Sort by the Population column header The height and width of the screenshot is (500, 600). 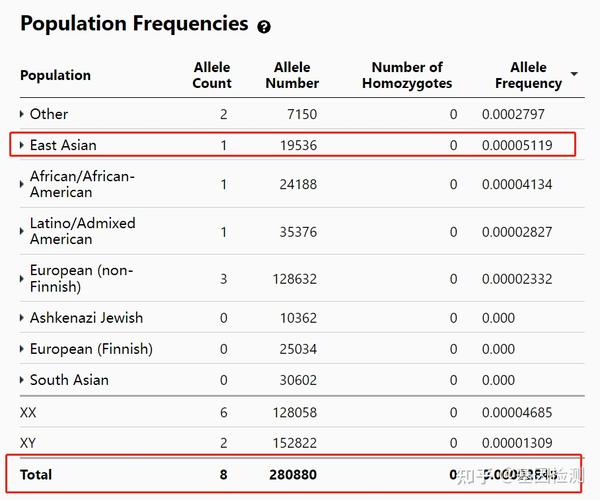[55, 75]
